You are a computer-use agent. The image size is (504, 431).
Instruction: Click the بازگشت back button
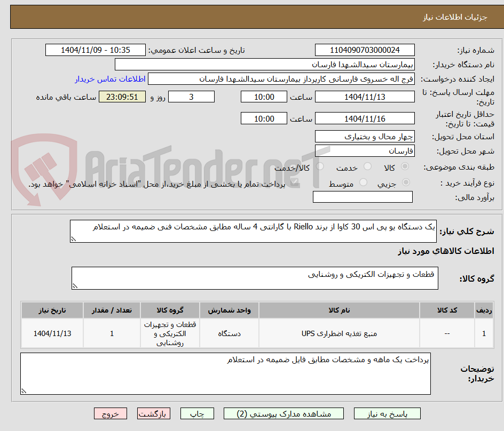[x=153, y=413]
